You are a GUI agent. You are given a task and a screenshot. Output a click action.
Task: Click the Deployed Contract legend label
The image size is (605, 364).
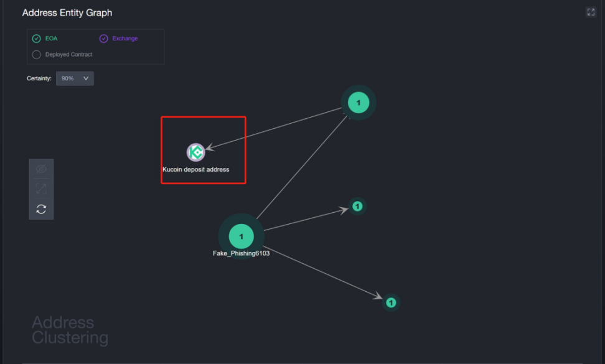coord(68,55)
